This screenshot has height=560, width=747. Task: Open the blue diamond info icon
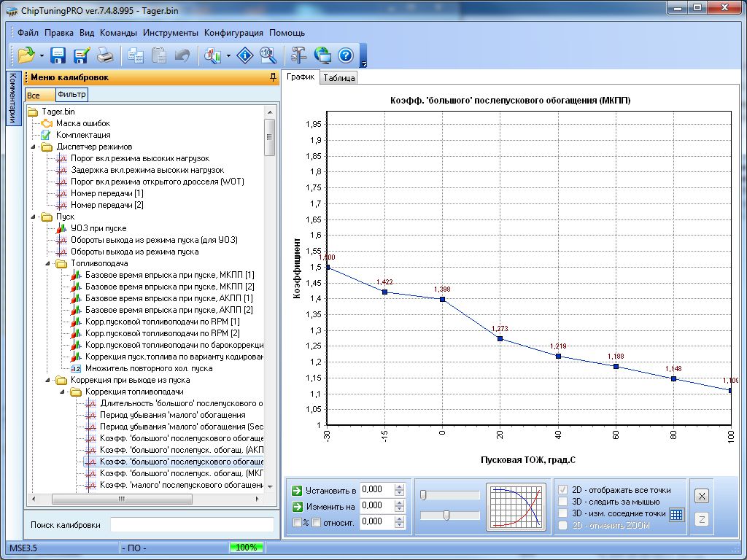tap(246, 55)
